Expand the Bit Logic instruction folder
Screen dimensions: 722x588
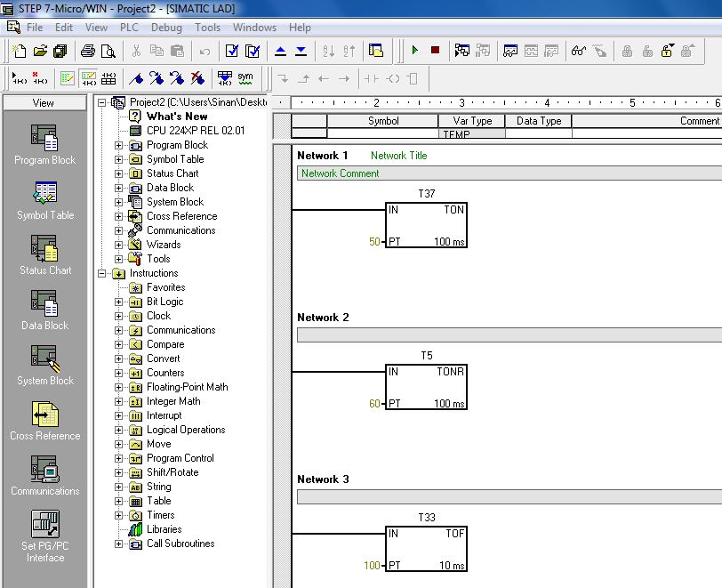coord(118,302)
